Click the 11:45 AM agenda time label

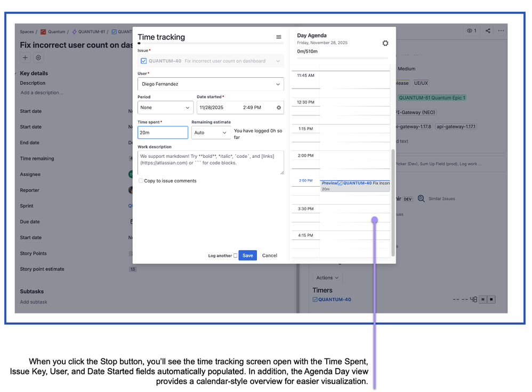(x=305, y=75)
